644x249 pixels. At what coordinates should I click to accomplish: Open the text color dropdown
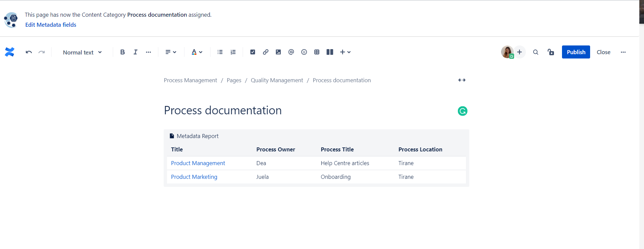click(x=197, y=52)
